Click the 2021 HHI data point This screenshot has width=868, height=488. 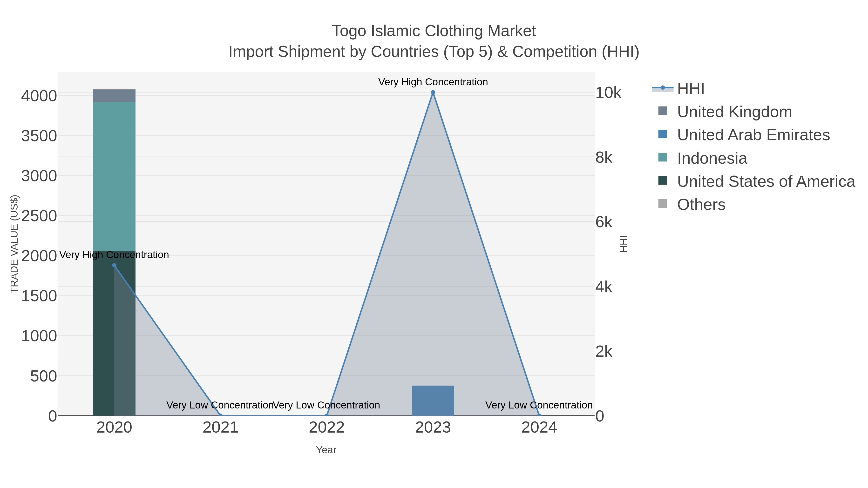coord(220,416)
